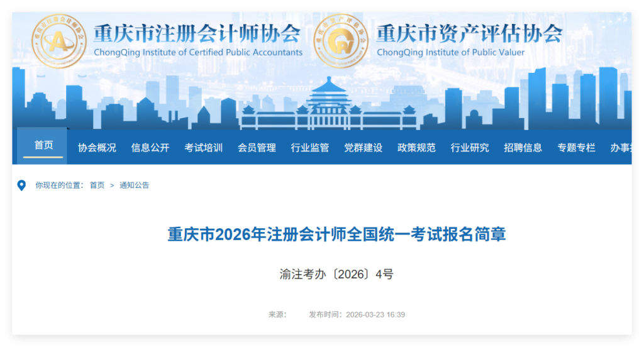Click 行业研究 in the top menu

[x=470, y=148]
